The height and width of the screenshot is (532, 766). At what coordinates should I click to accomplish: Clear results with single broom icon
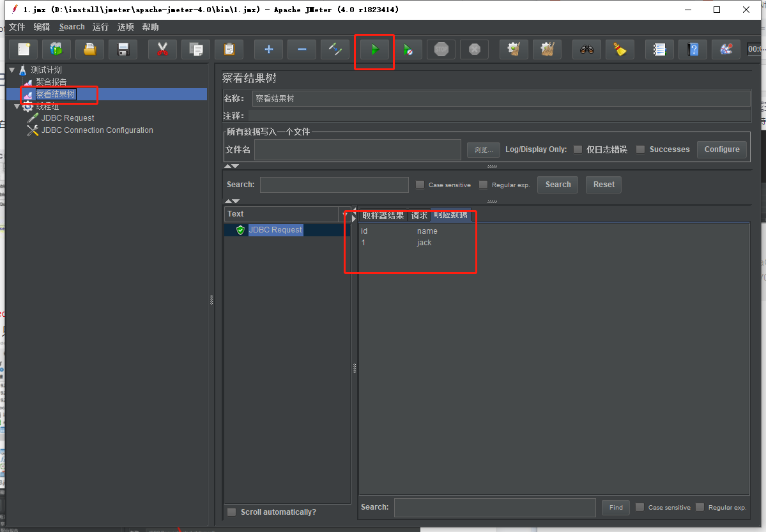tap(514, 49)
